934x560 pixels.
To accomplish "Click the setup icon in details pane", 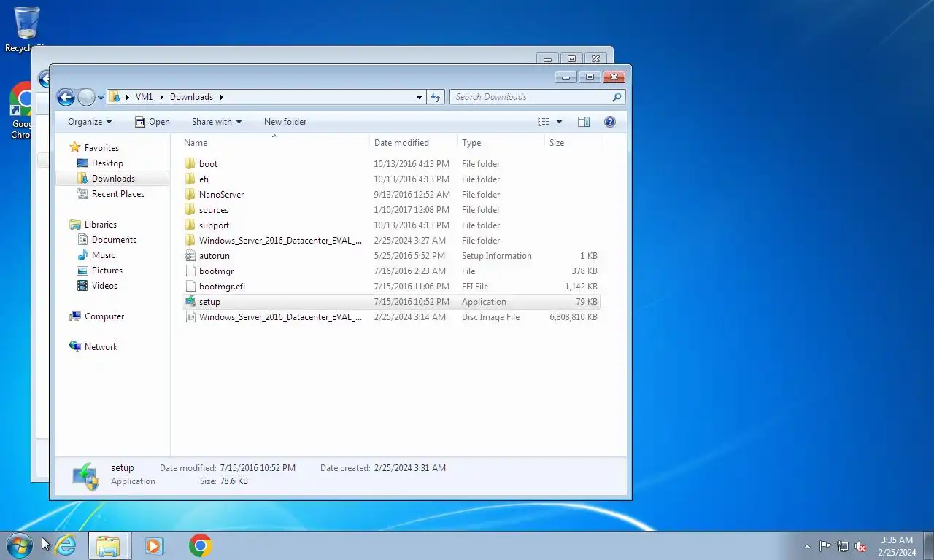I will [86, 475].
